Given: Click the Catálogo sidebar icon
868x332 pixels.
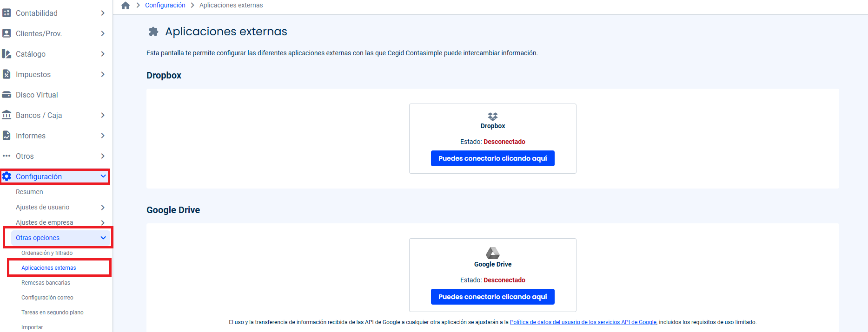Looking at the screenshot, I should [x=7, y=54].
